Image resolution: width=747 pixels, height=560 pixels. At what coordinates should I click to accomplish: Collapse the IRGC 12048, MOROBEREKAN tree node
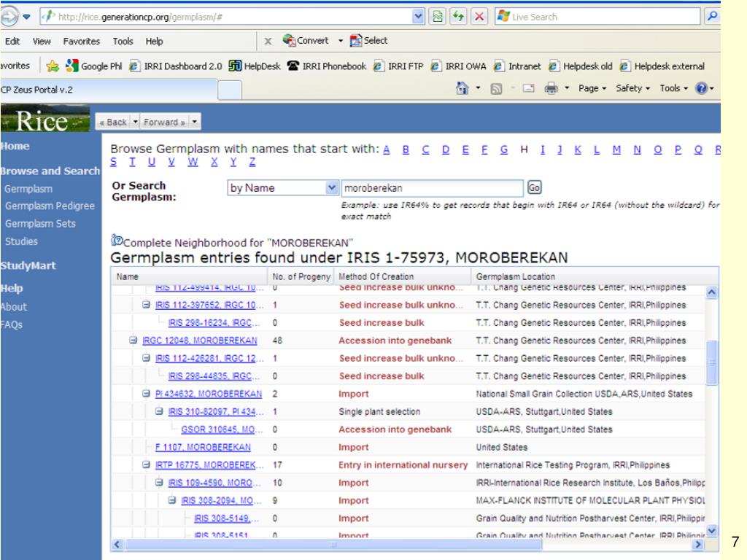pos(133,340)
